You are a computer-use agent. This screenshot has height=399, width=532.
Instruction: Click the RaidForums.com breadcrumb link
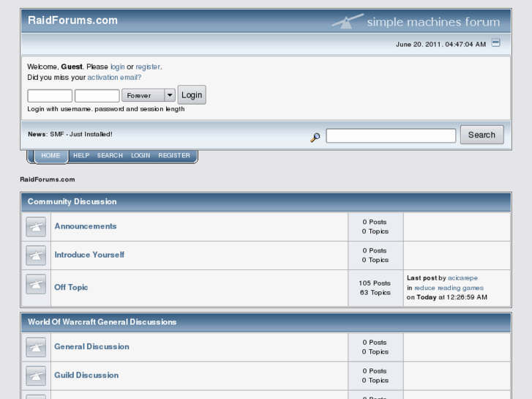pyautogui.click(x=48, y=179)
